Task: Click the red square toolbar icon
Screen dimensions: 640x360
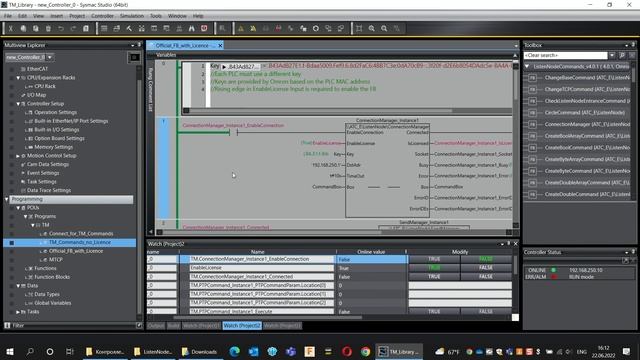Action: (x=204, y=29)
